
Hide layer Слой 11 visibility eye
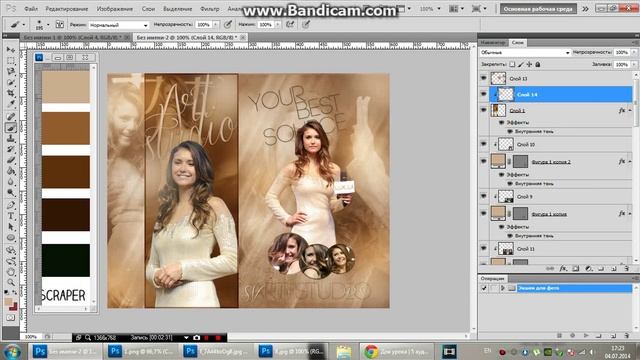484,248
